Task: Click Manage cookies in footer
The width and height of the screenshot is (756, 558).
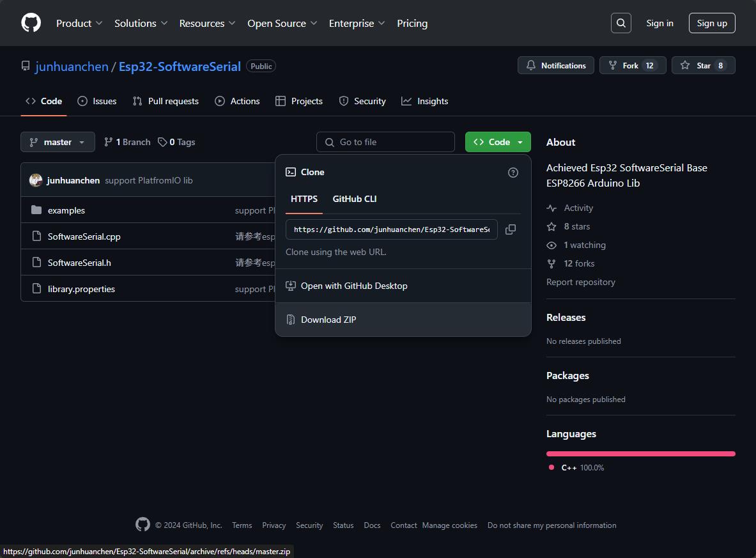Action: click(x=450, y=525)
